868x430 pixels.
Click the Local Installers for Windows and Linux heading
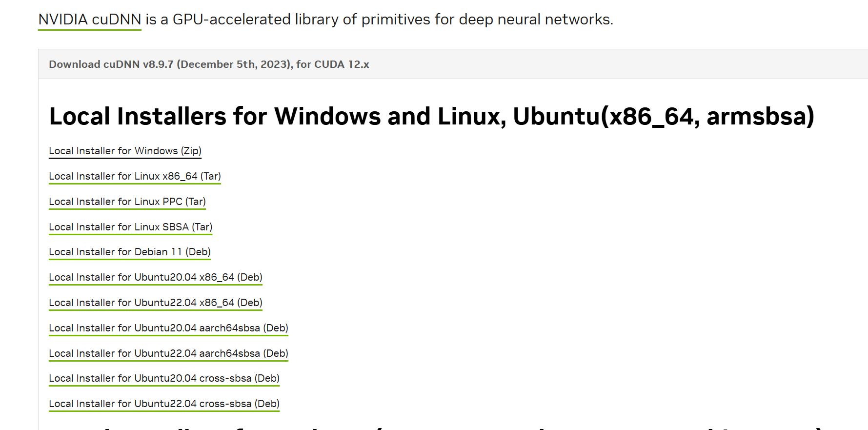[x=432, y=117]
